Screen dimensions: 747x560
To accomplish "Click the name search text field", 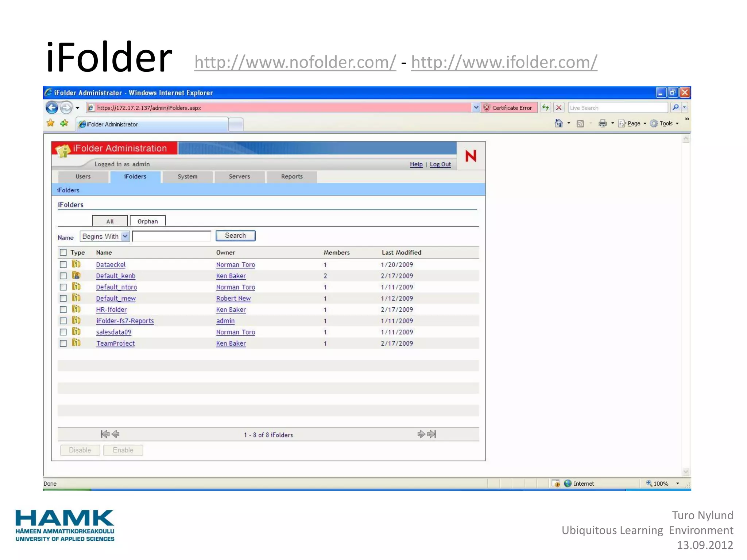I will pyautogui.click(x=172, y=236).
